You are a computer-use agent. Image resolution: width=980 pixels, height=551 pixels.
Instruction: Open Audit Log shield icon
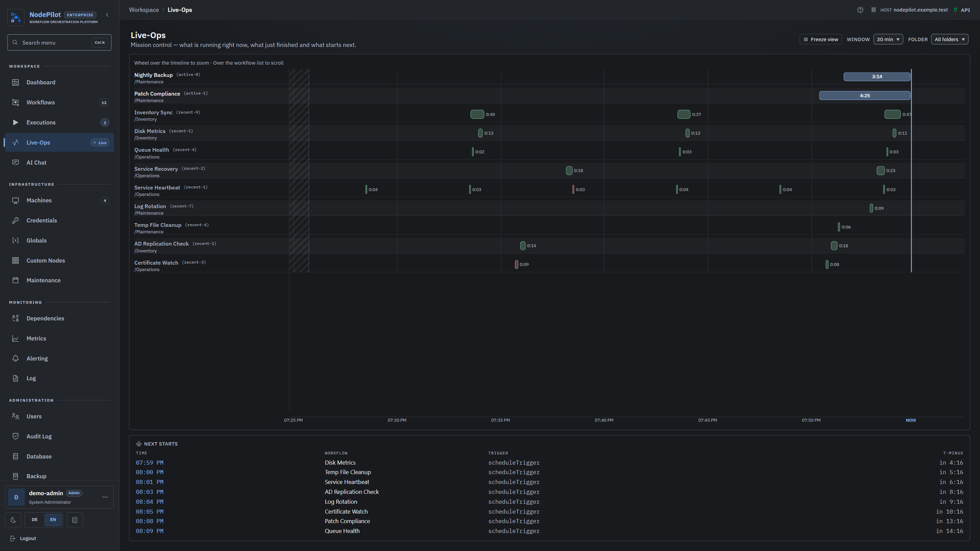(16, 436)
